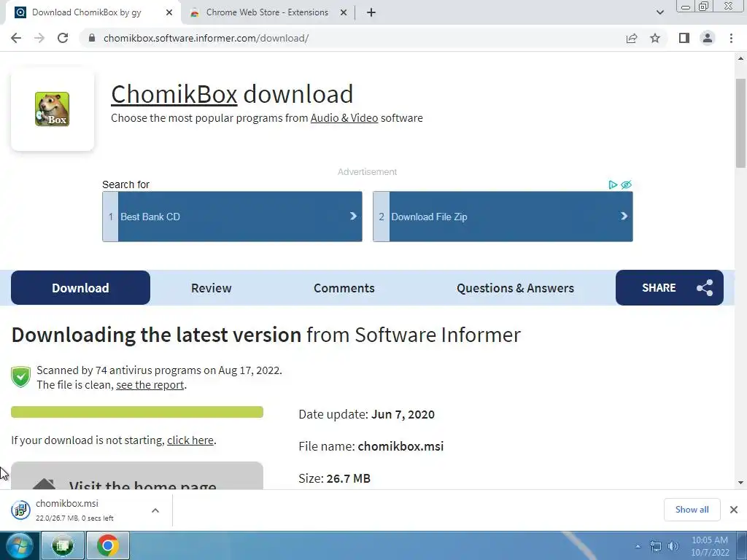Click the SHARE button
747x560 pixels.
[670, 287]
